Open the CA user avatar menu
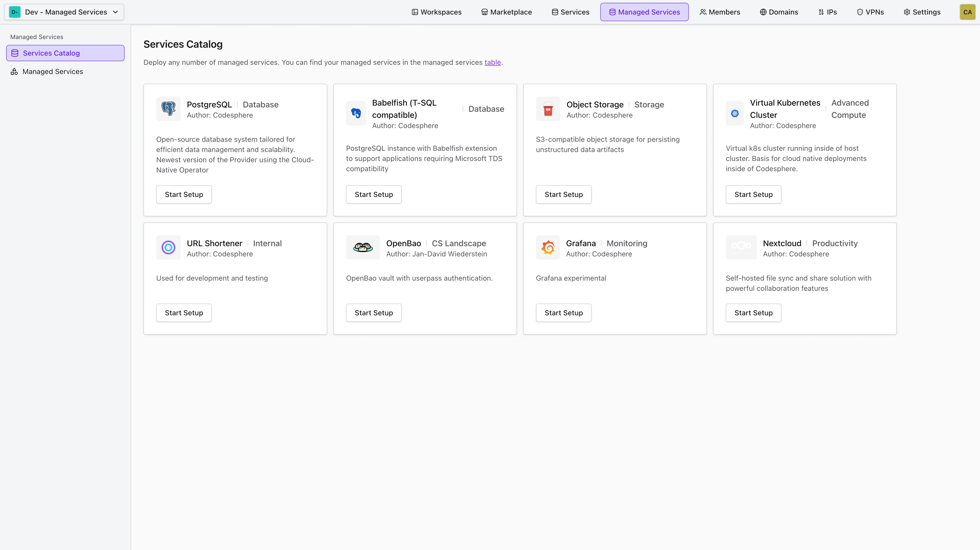The height and width of the screenshot is (550, 980). (x=967, y=12)
